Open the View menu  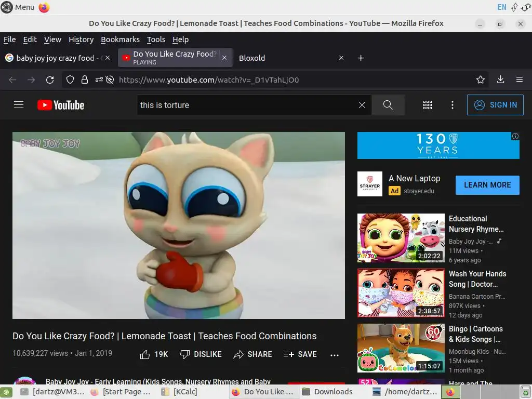pos(52,39)
